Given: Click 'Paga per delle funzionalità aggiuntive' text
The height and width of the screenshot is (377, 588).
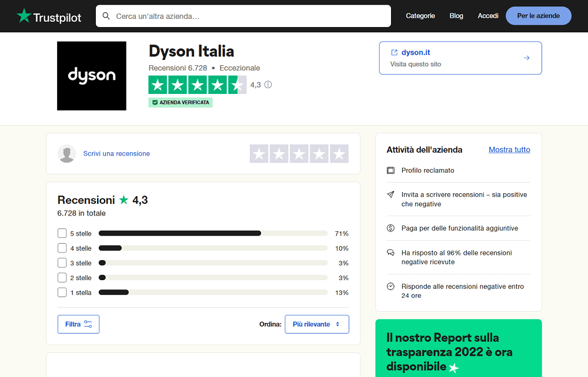Looking at the screenshot, I should coord(459,228).
